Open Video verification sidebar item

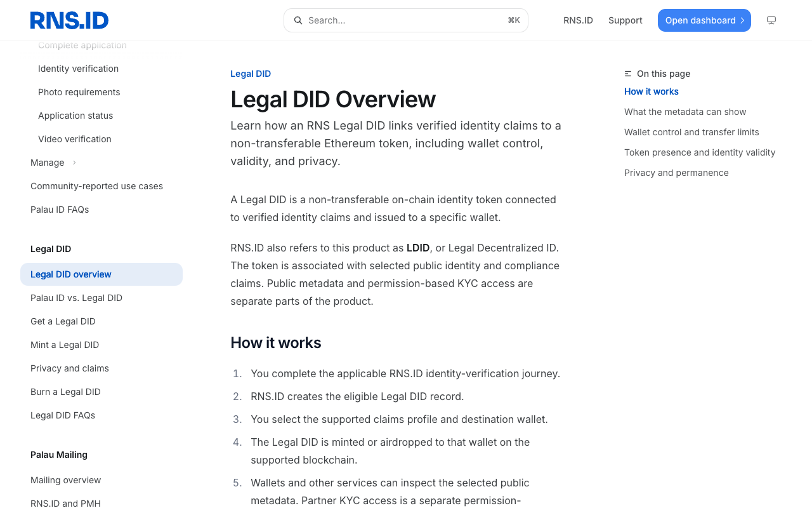[75, 139]
